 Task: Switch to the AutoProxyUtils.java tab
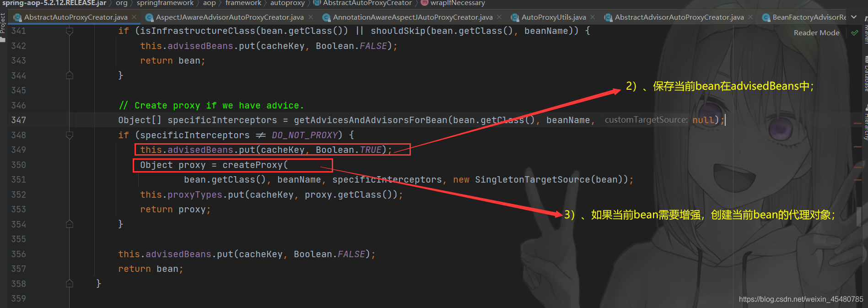[x=554, y=17]
